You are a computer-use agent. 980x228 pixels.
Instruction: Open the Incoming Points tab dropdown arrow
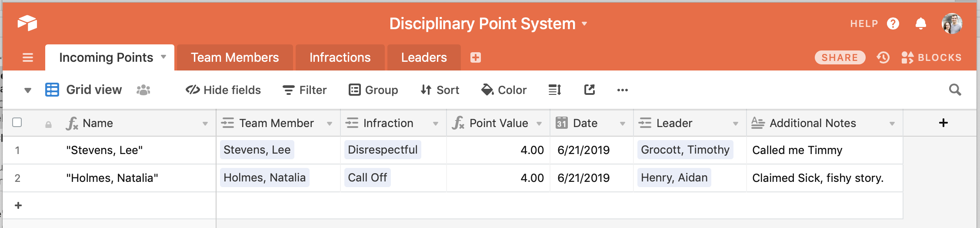[163, 57]
